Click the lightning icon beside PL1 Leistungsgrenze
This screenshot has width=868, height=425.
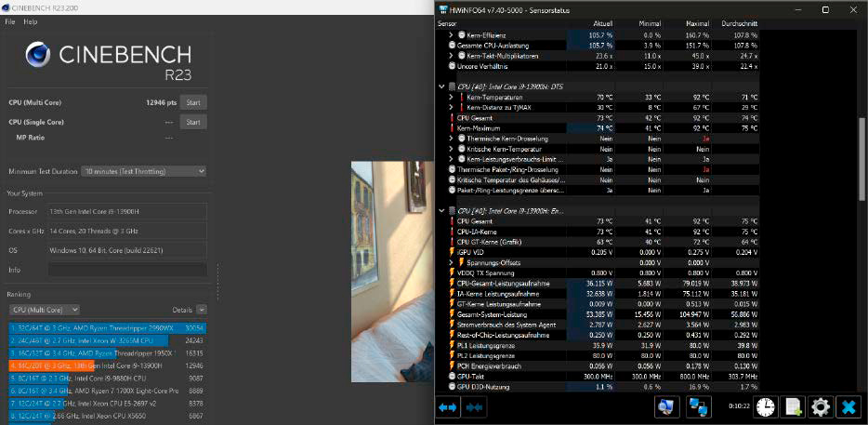[452, 345]
